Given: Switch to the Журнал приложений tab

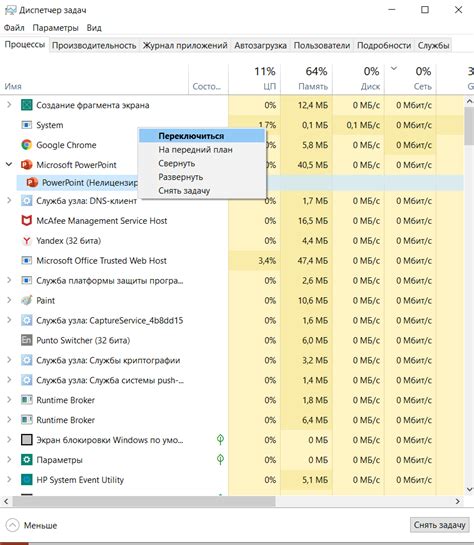Looking at the screenshot, I should [185, 46].
